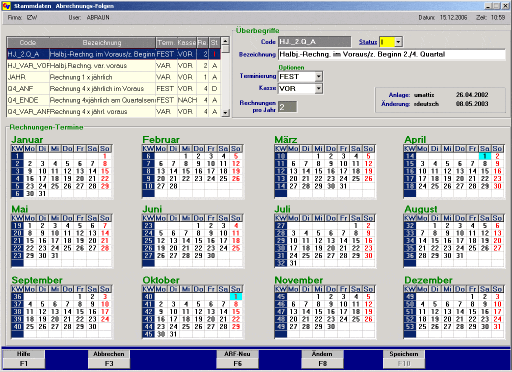Click highlighted day 1 in Oktober

[x=236, y=297]
